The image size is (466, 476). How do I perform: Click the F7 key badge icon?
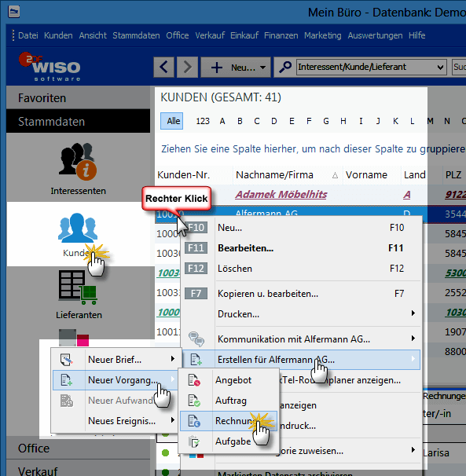coord(196,294)
